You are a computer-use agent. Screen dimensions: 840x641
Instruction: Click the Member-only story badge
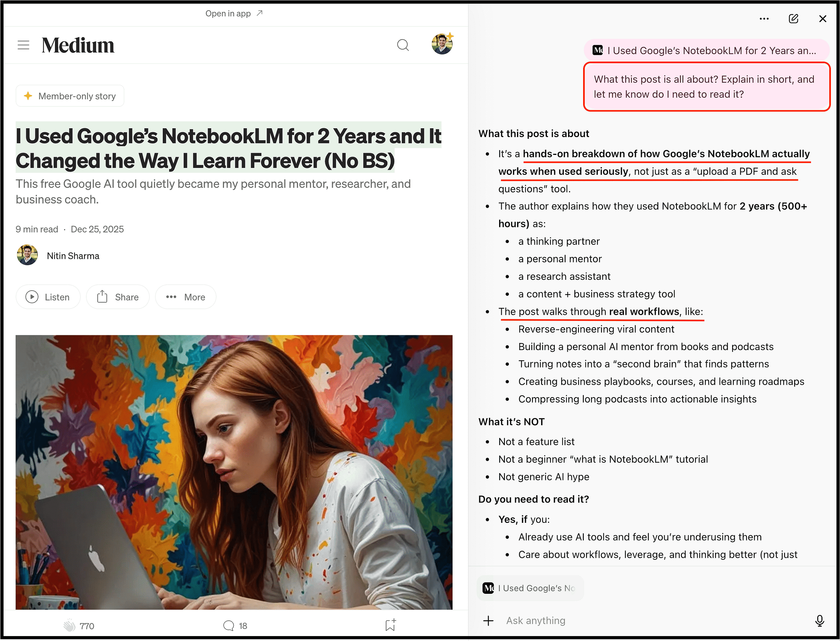(70, 96)
